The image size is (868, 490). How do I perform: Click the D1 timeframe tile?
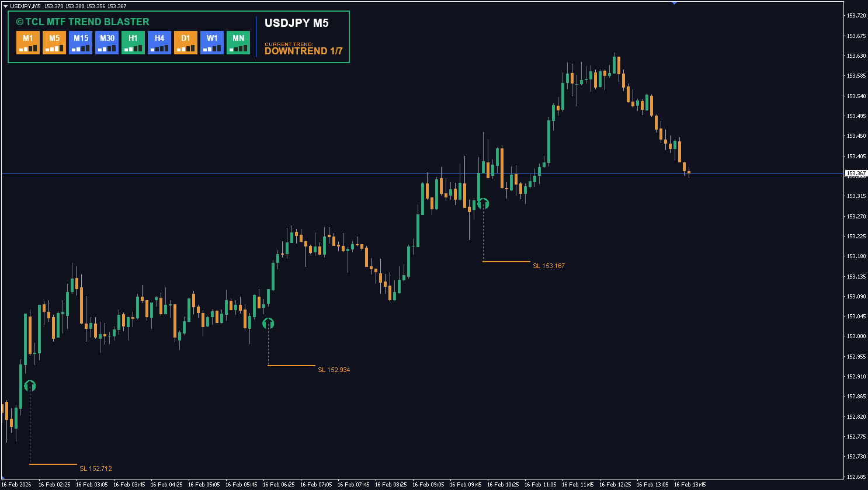tap(186, 43)
